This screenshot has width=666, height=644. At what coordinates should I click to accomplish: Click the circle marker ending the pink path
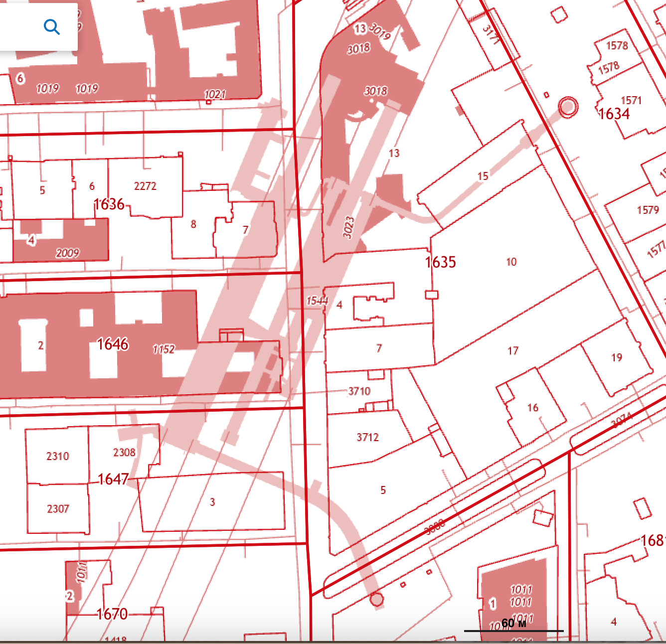pos(377,599)
